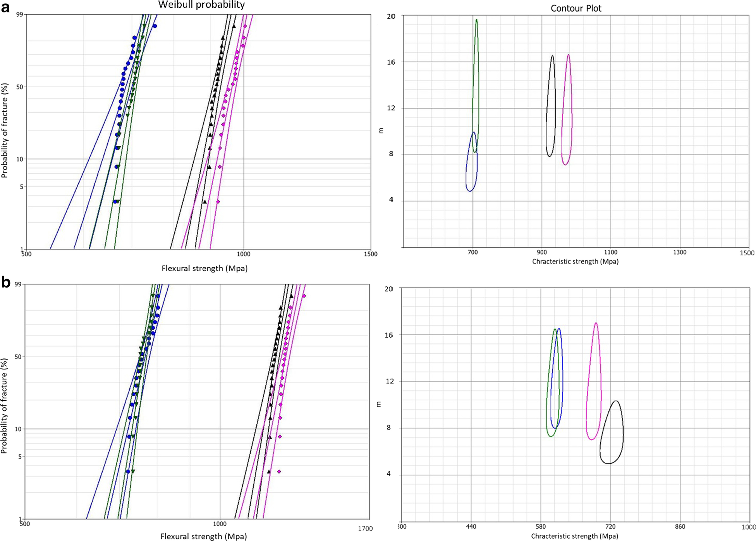This screenshot has height=541, width=756.
Task: Click the "m" axis label of panel b contour plot
Action: [379, 405]
